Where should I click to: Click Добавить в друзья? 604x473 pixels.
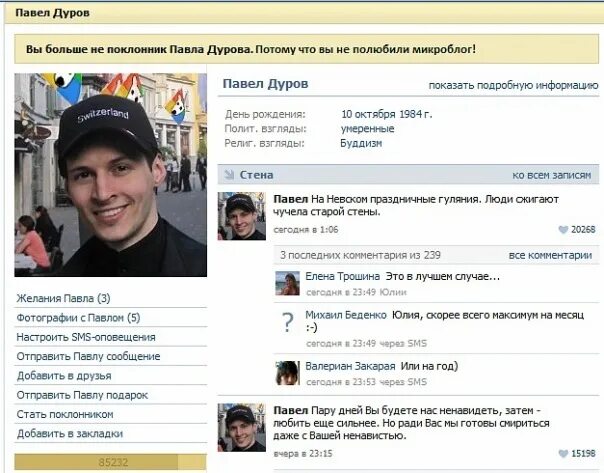[64, 376]
